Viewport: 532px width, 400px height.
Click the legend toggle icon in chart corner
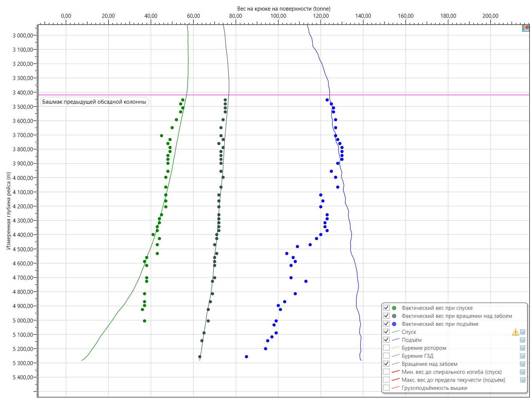(525, 28)
